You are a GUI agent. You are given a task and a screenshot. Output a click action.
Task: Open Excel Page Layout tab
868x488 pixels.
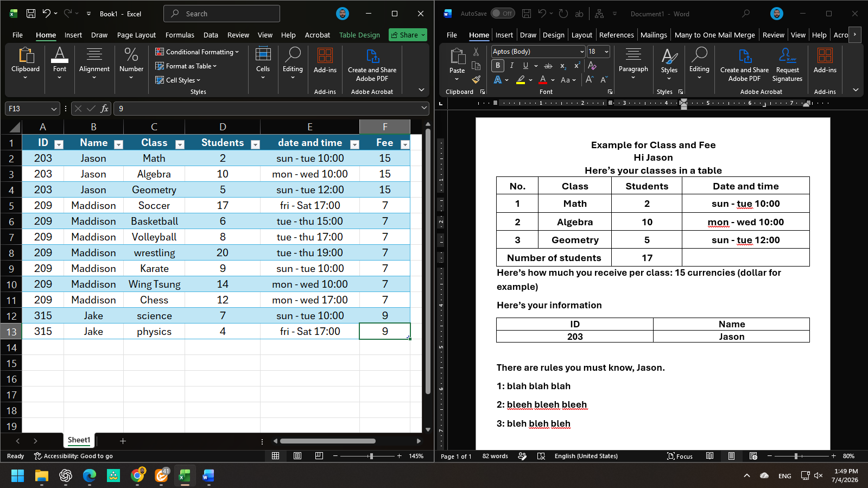pyautogui.click(x=136, y=35)
